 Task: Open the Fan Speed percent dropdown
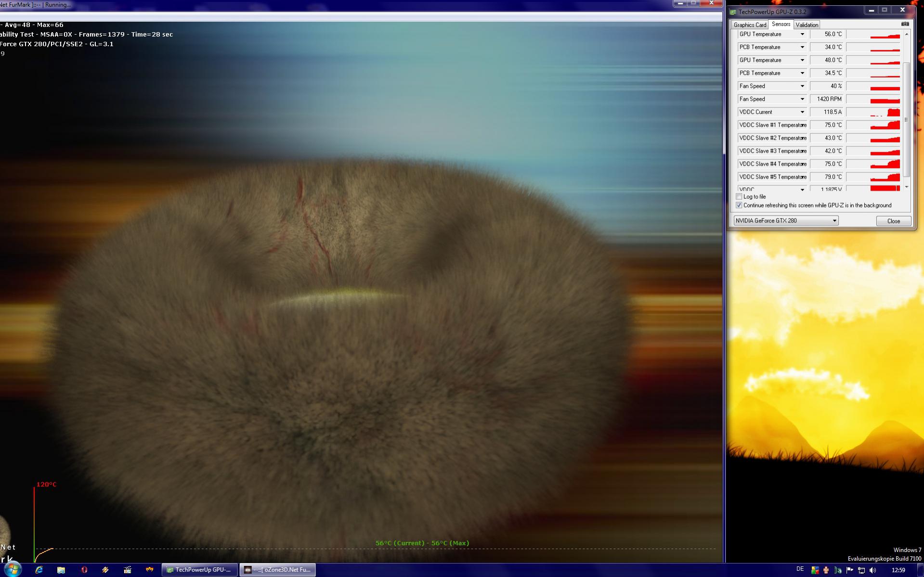click(802, 86)
